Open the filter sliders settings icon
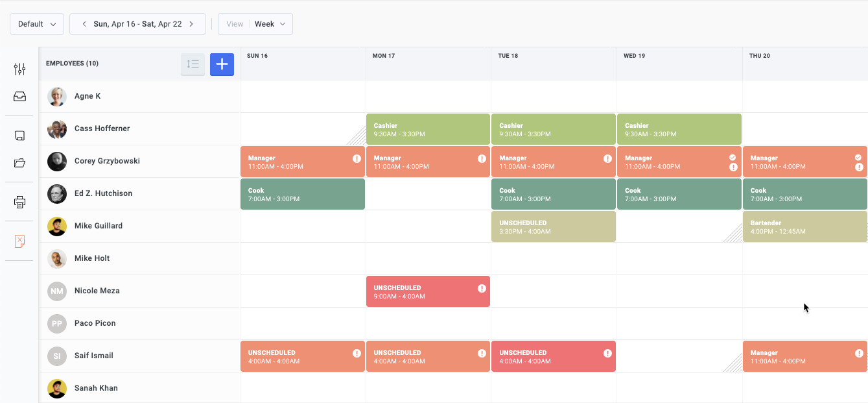Image resolution: width=868 pixels, height=403 pixels. click(x=19, y=69)
